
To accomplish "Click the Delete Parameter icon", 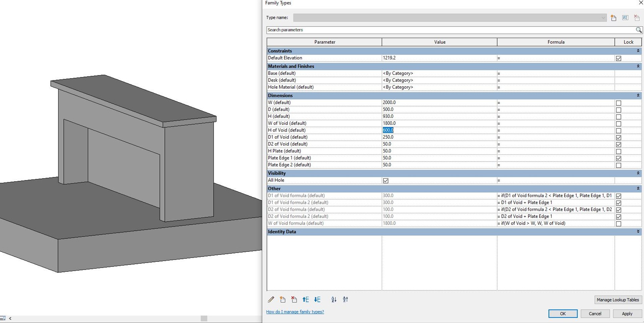I will pyautogui.click(x=294, y=299).
